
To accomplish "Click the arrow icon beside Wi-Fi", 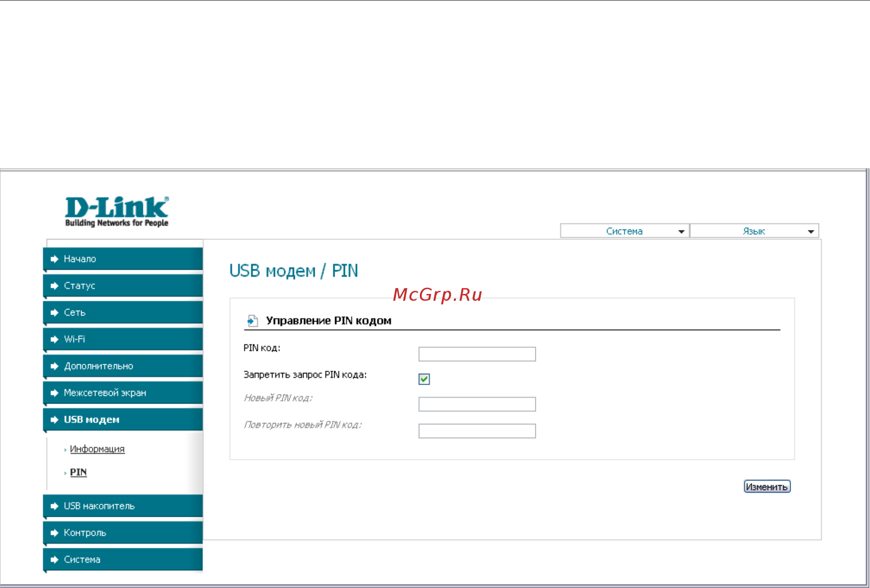I will 55,339.
